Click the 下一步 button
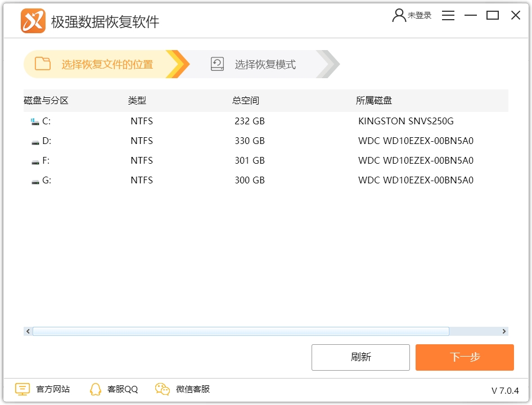This screenshot has width=532, height=405. point(465,357)
